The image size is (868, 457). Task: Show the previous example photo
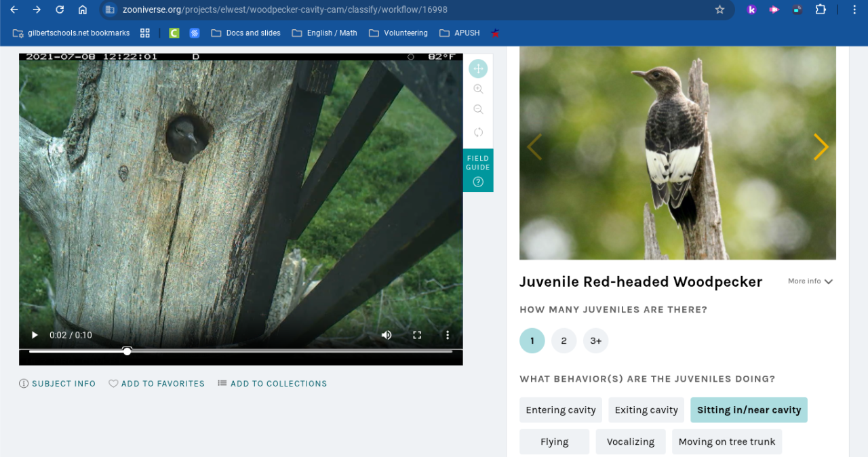(534, 146)
